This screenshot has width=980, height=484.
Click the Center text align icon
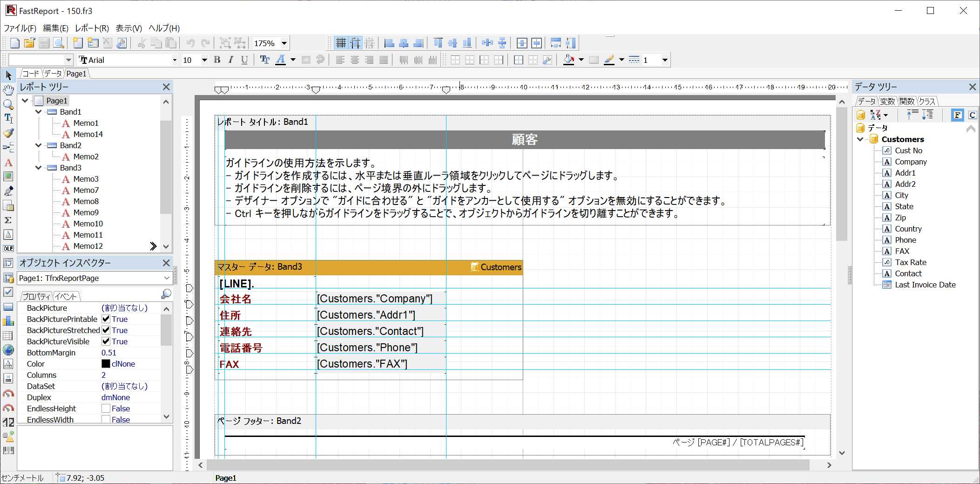point(355,60)
